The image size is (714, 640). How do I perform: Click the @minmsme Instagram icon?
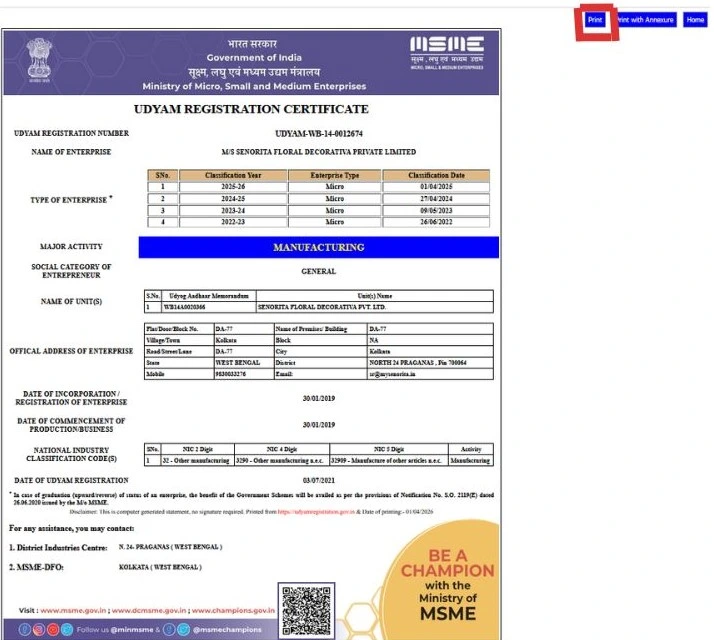(x=39, y=630)
